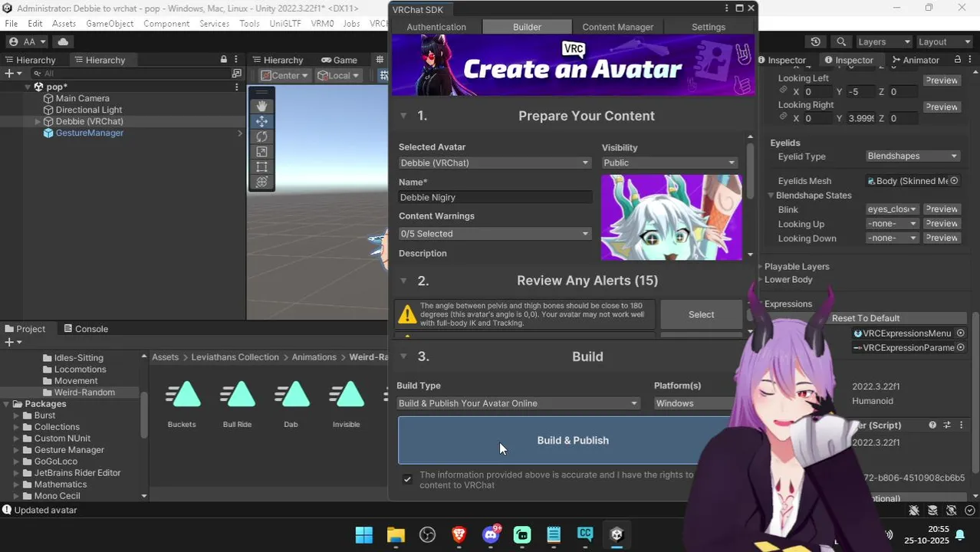The image size is (980, 552).
Task: Collapse section 1 Prepare Your Content
Action: pos(403,116)
